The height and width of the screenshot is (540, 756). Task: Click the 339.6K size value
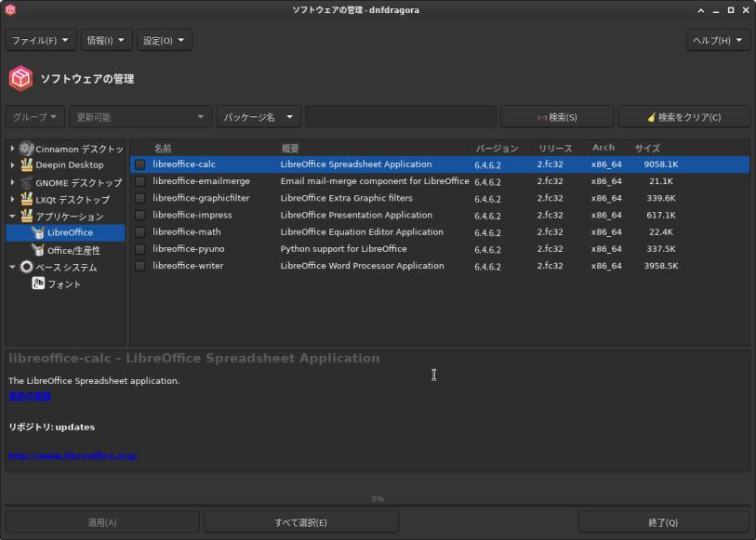pos(661,198)
